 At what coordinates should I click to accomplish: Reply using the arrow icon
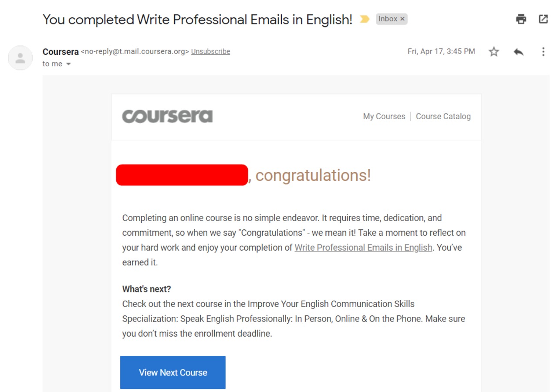(x=518, y=52)
